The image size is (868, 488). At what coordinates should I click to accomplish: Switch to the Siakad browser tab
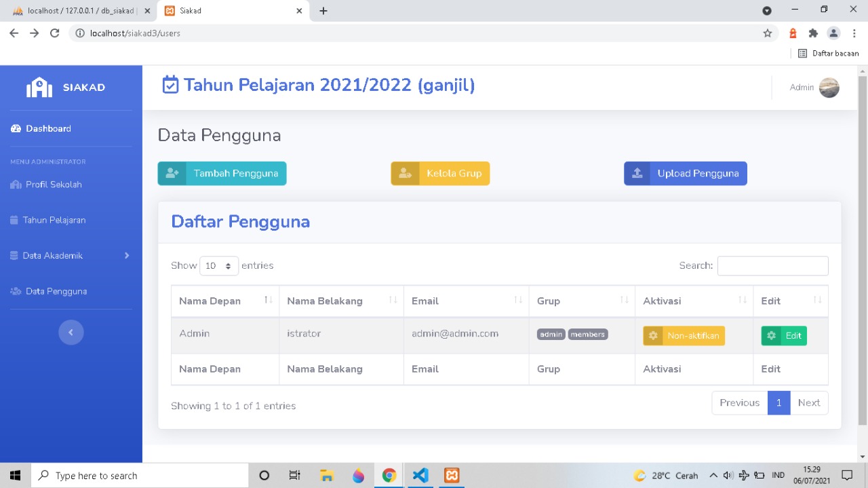233,11
